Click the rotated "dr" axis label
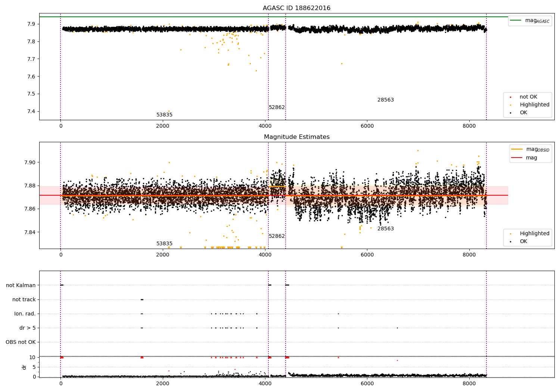 pos(24,367)
